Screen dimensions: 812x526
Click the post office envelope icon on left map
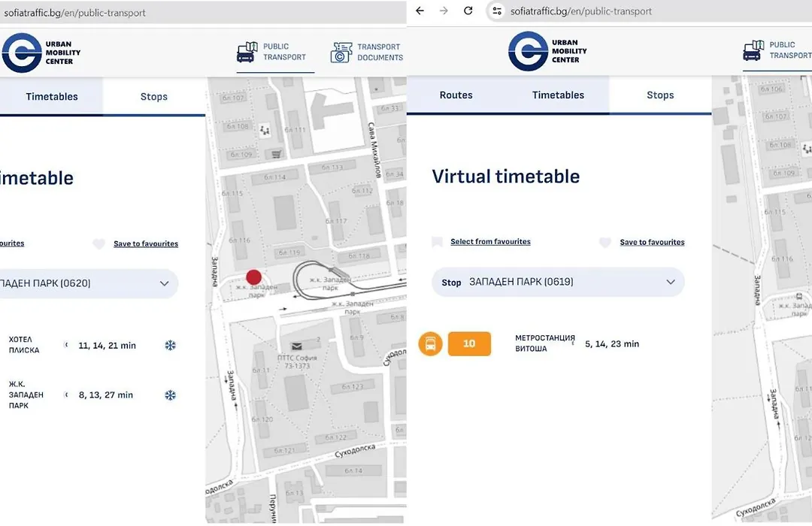tap(297, 346)
